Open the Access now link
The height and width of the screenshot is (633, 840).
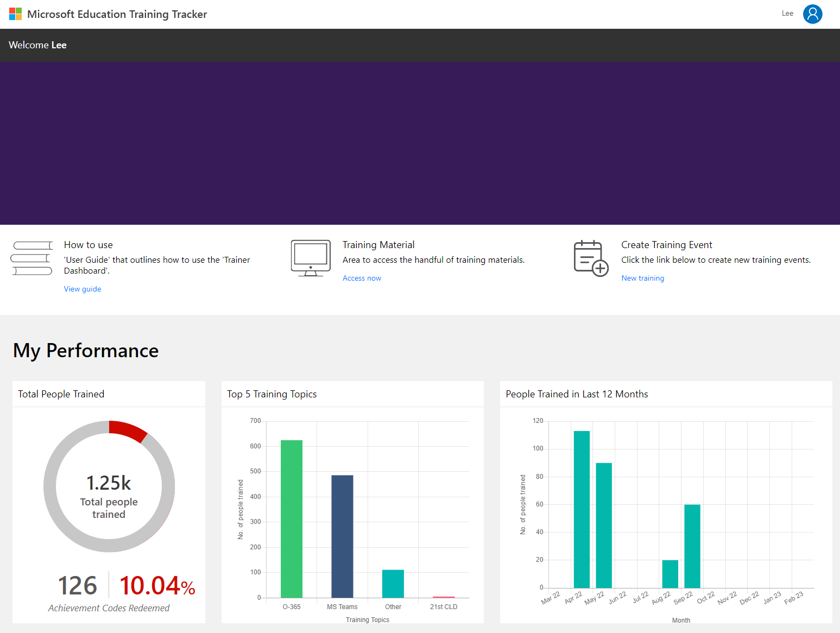click(x=362, y=278)
